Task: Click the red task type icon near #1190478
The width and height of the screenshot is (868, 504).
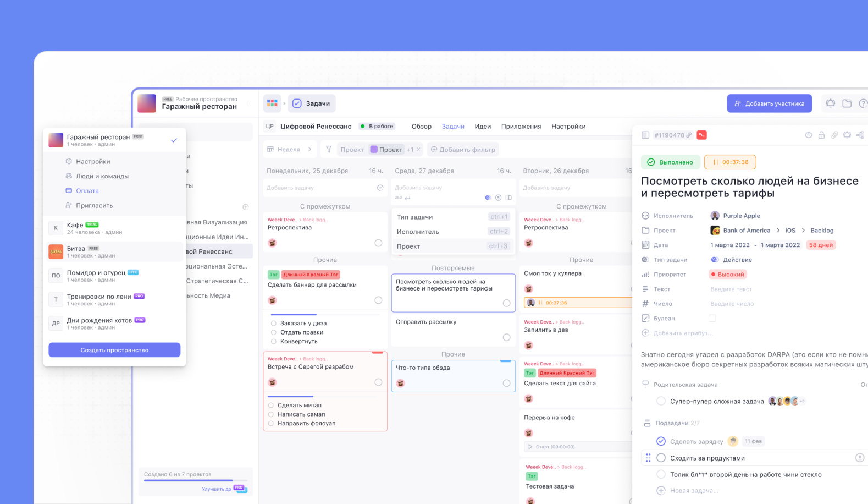Action: click(x=701, y=135)
